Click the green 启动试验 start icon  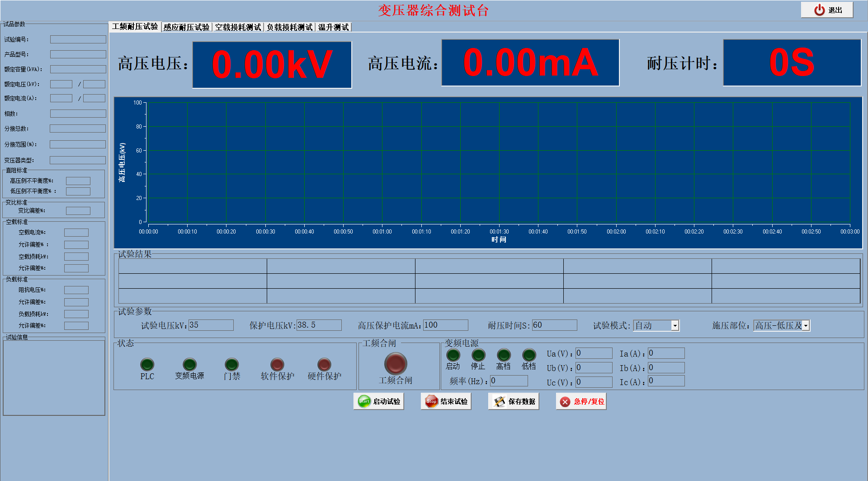(x=364, y=401)
